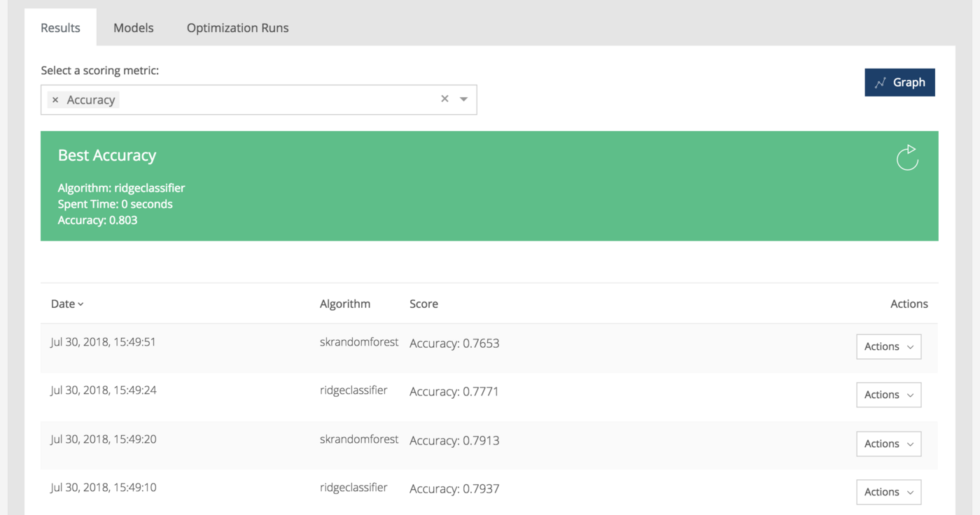Open Actions for the Jul 30 15:49:51 run

click(888, 346)
